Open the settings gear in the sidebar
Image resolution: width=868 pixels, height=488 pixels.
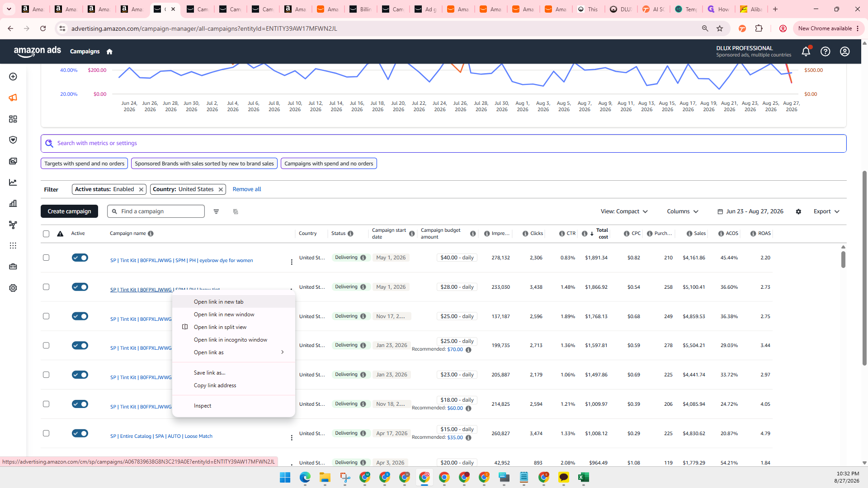tap(13, 288)
